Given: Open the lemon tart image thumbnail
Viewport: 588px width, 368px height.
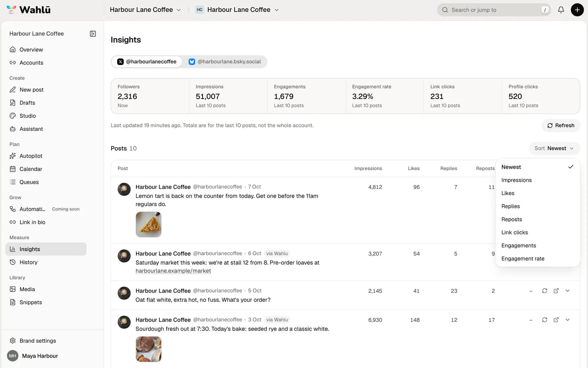Looking at the screenshot, I should (x=149, y=224).
